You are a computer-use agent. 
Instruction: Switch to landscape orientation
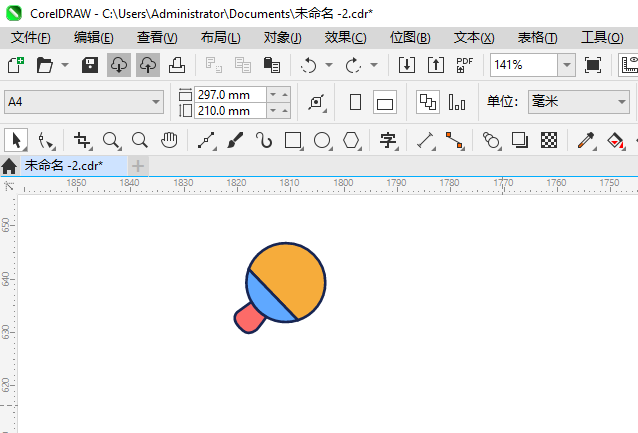(385, 103)
